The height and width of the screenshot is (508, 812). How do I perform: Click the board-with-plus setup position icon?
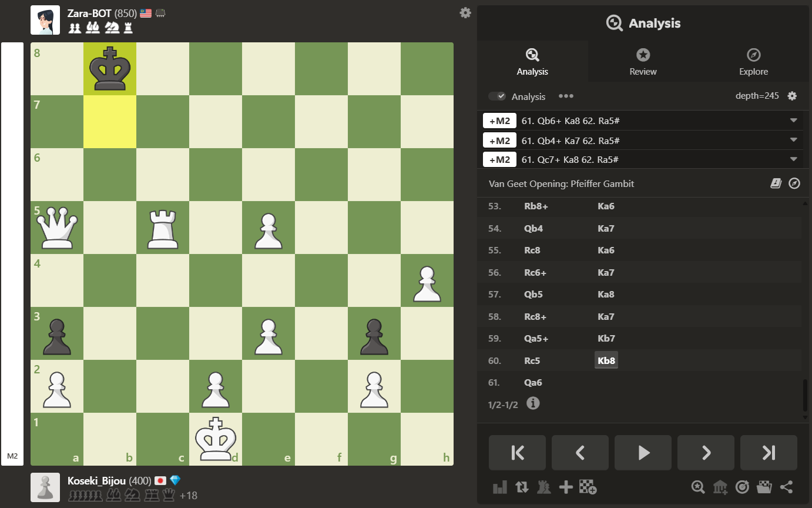[x=588, y=487]
